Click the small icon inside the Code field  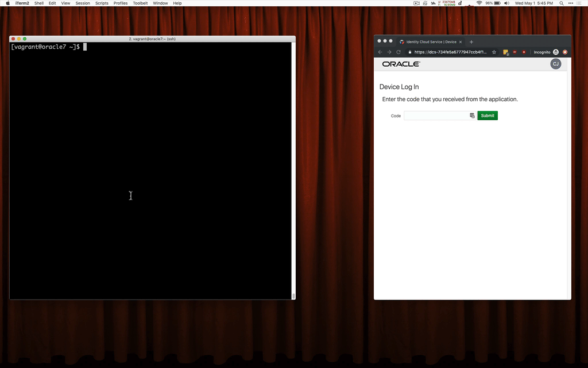(x=472, y=116)
